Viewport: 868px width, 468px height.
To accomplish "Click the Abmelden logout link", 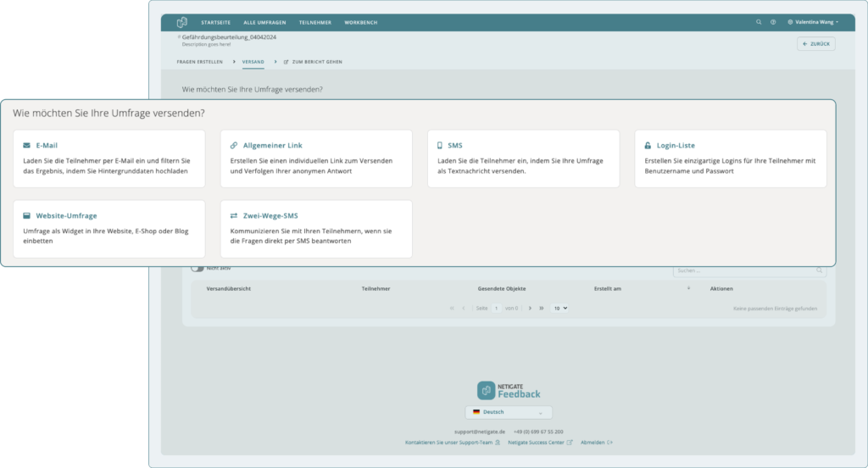I will click(x=597, y=443).
